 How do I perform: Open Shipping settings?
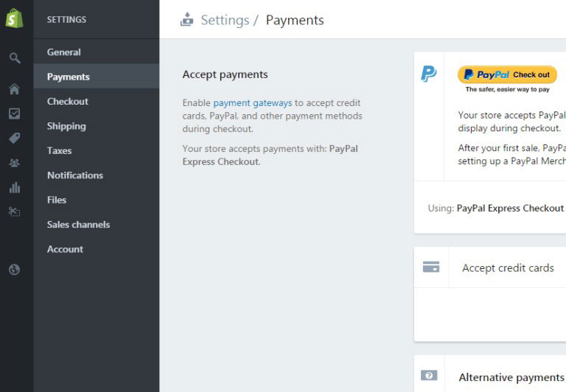pos(97,126)
